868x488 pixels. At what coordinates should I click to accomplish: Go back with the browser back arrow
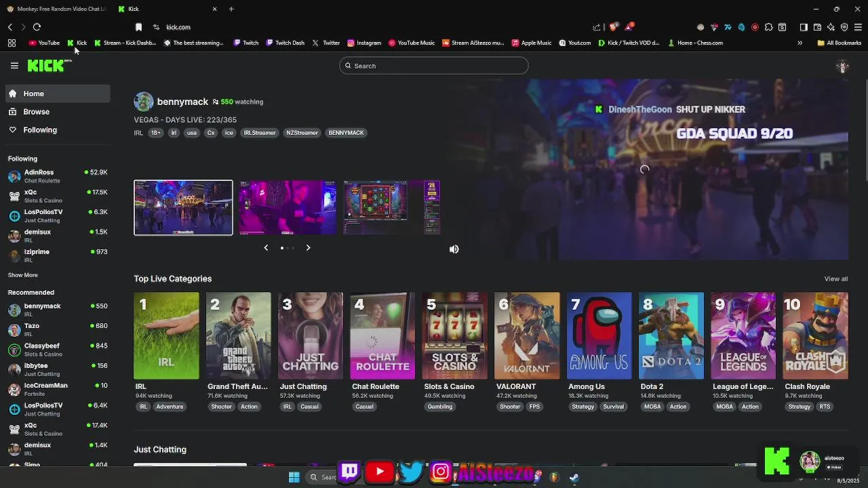point(10,27)
